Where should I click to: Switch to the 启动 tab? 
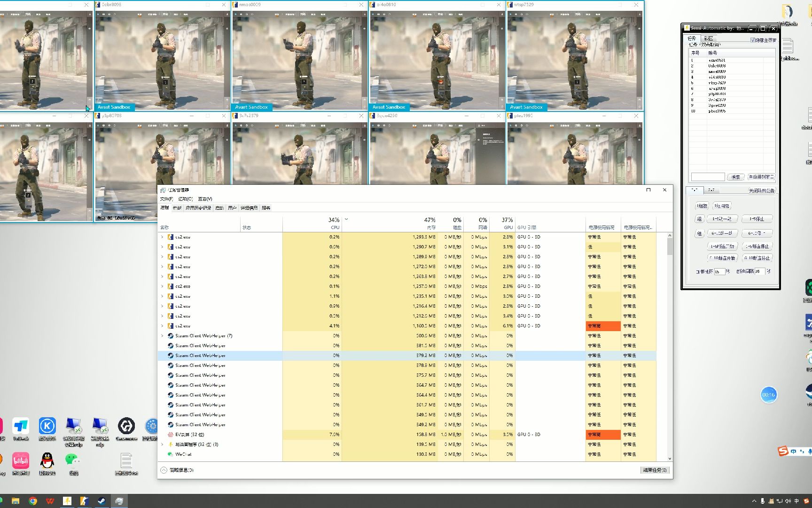pyautogui.click(x=219, y=208)
